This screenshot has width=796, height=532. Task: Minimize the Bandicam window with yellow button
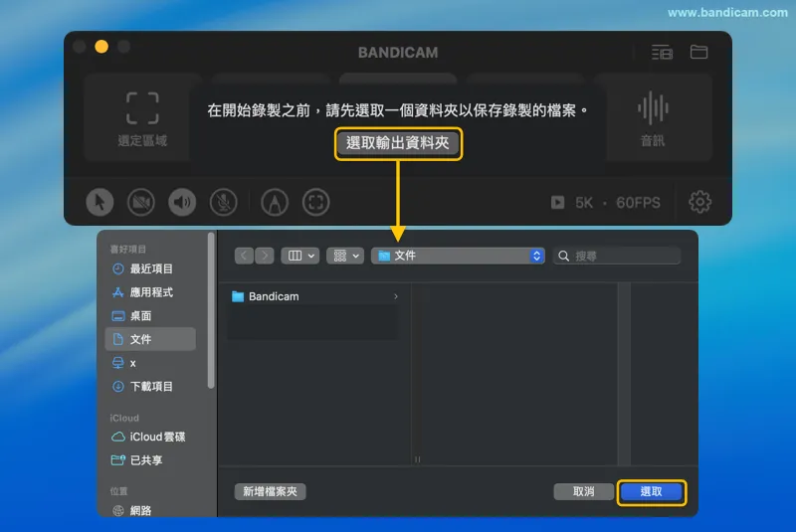click(101, 47)
